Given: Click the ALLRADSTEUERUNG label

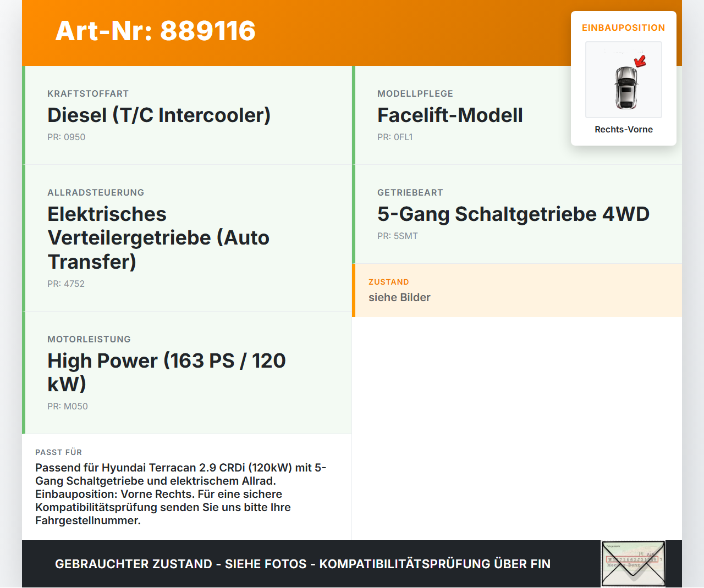Looking at the screenshot, I should [96, 193].
